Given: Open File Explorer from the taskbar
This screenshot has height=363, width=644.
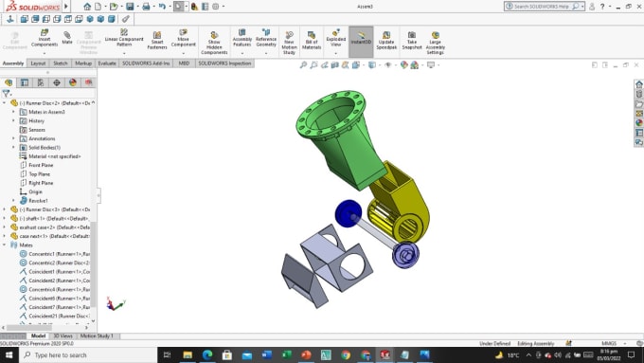Looking at the screenshot, I should coord(188,355).
